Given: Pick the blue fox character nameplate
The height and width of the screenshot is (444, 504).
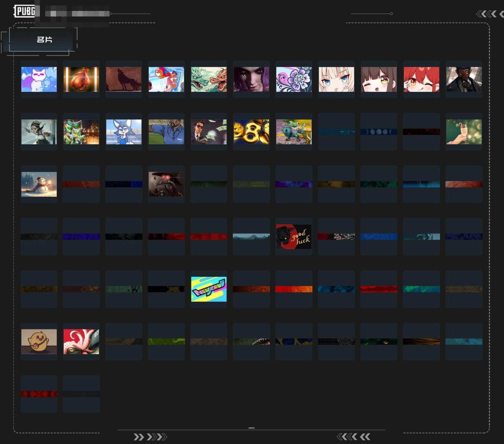Looking at the screenshot, I should pyautogui.click(x=124, y=132).
